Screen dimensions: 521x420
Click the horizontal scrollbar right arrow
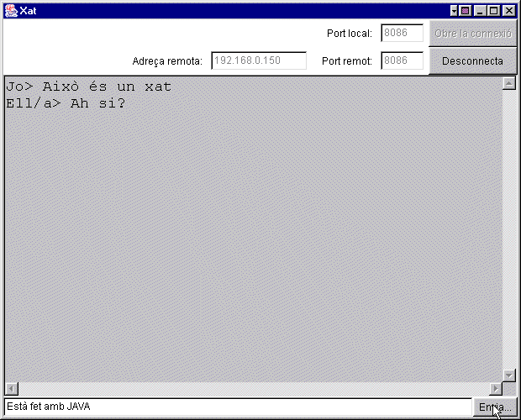(496, 388)
